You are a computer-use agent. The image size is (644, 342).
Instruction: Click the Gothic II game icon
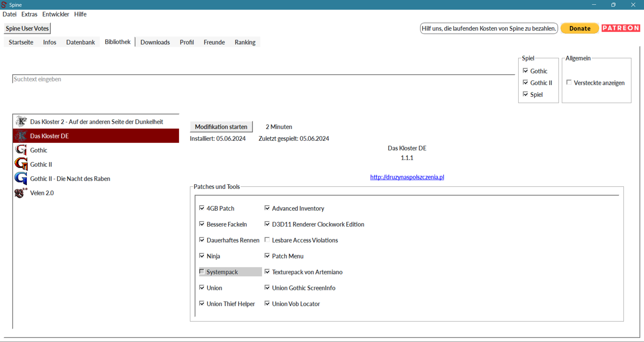coord(21,164)
